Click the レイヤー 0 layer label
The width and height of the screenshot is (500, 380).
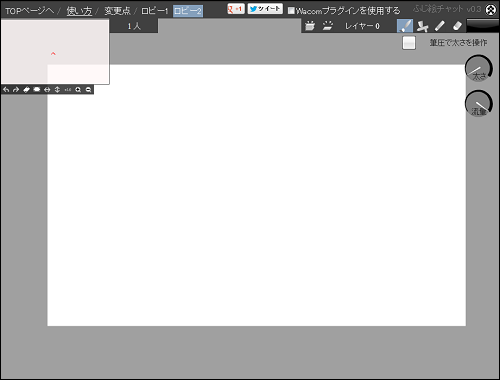[x=362, y=26]
